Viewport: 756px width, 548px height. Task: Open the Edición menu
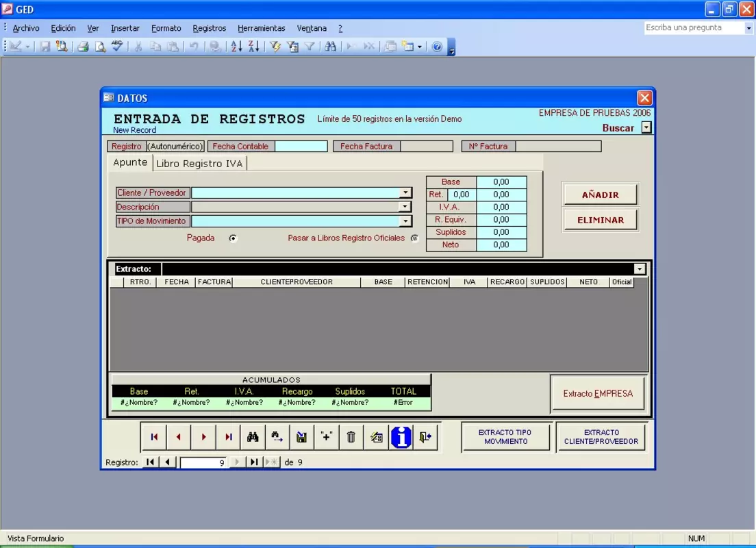point(63,28)
